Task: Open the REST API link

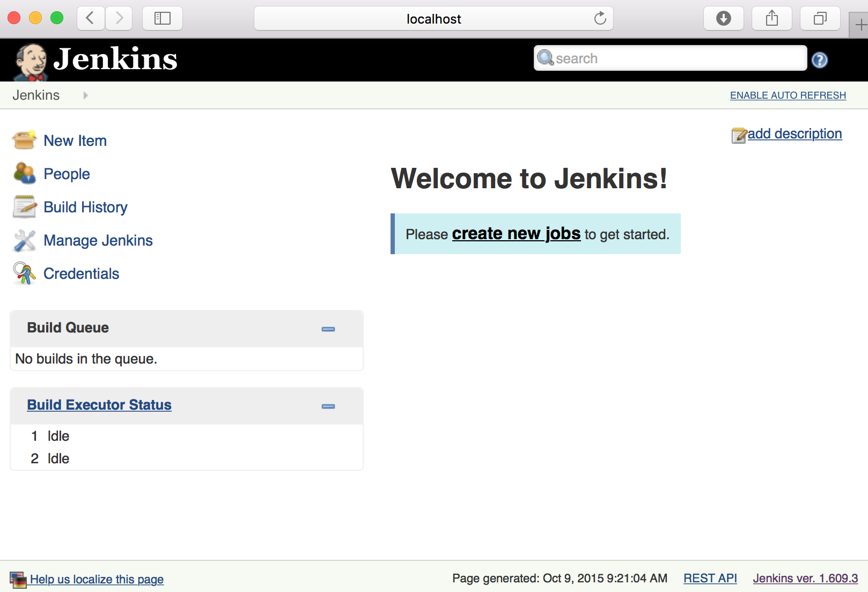Action: point(710,578)
